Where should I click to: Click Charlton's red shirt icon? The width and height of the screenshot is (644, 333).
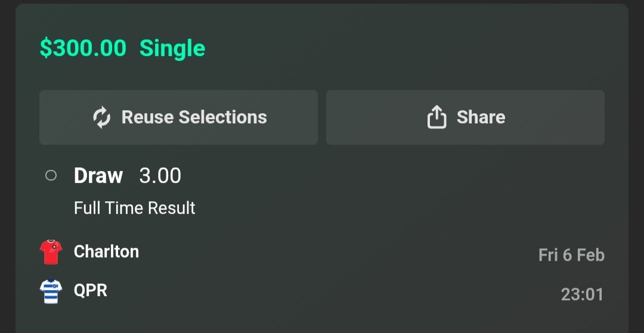(51, 252)
